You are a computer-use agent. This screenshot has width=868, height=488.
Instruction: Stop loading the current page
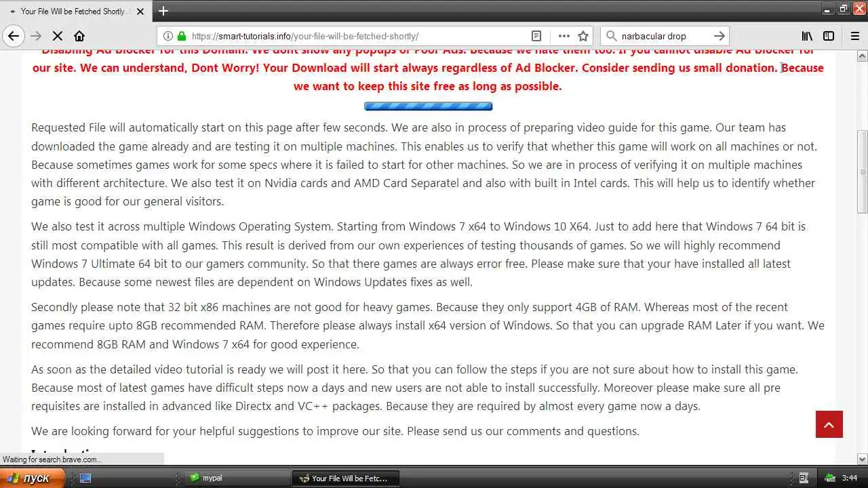(x=58, y=36)
